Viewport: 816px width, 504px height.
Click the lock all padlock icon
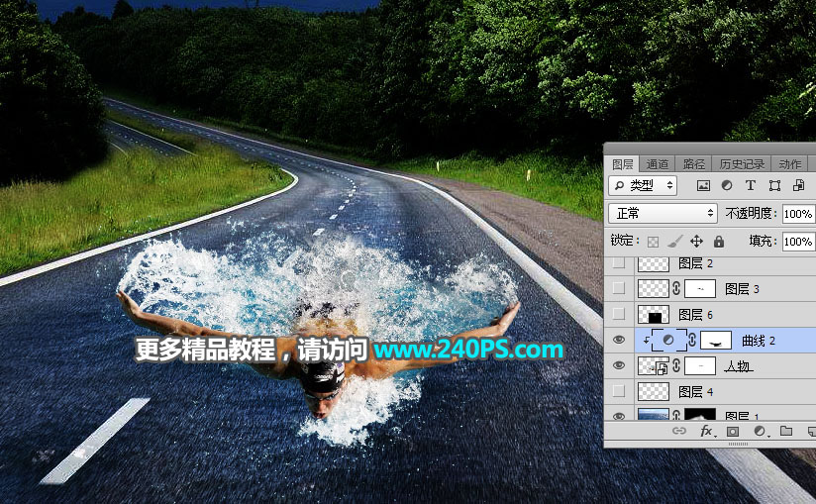pos(719,241)
